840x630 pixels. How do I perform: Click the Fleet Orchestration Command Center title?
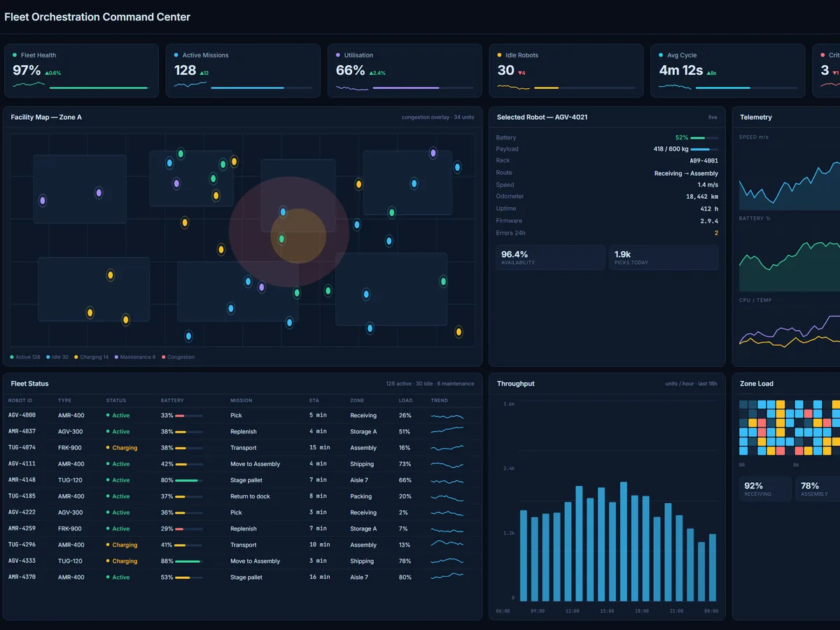pyautogui.click(x=97, y=17)
